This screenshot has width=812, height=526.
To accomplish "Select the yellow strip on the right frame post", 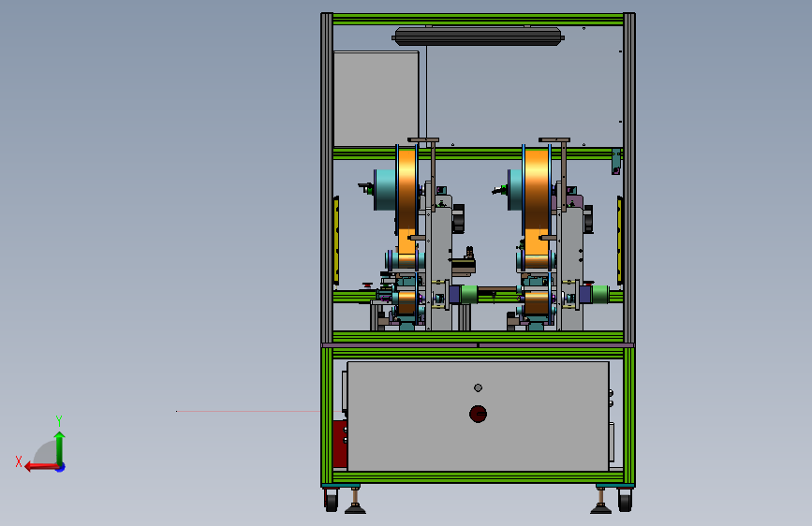I will tap(619, 241).
